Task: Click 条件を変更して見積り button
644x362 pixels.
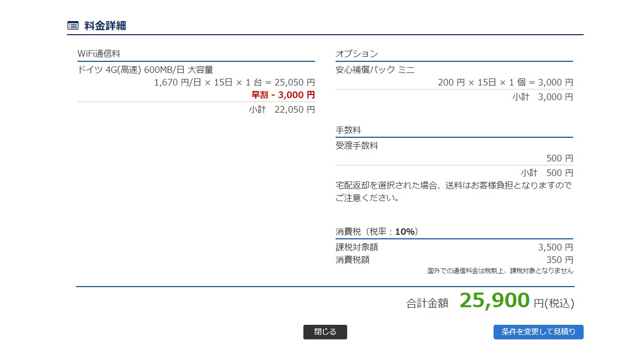Action: click(x=538, y=332)
